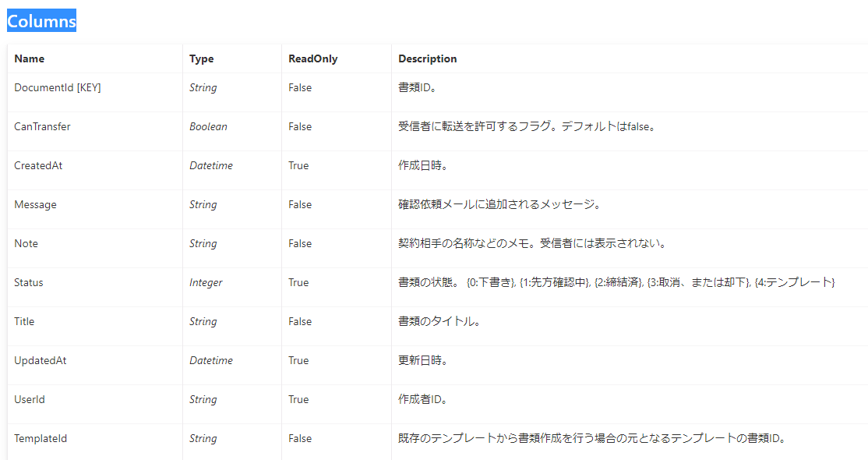Select the Description column header
The height and width of the screenshot is (460, 868).
pyautogui.click(x=427, y=58)
